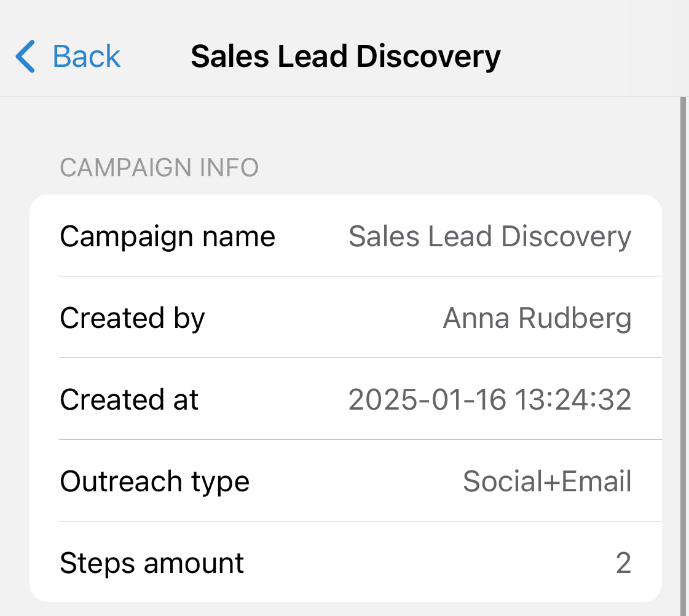Click the Sales Lead Discovery campaign value
This screenshot has width=689, height=616.
490,236
